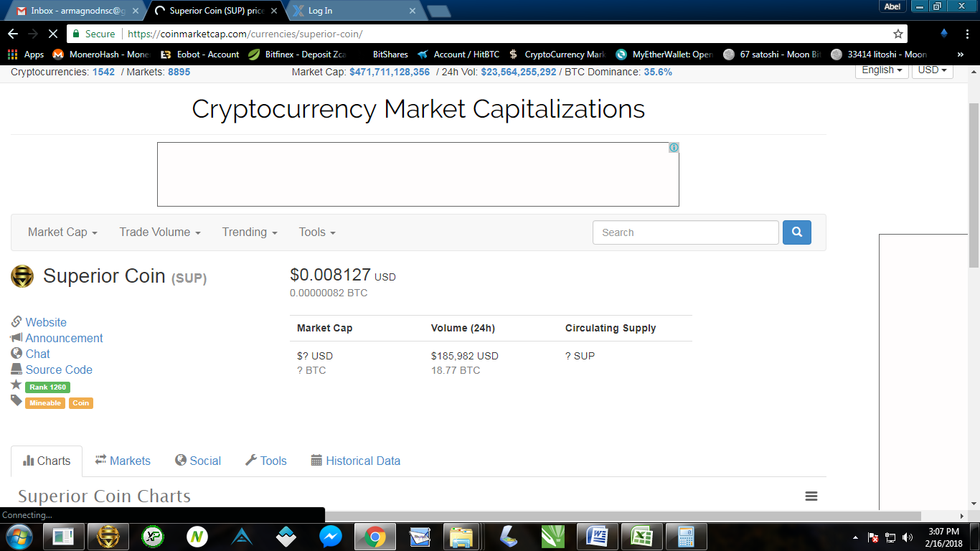This screenshot has width=980, height=551.
Task: Open the Tools dropdown in navigation bar
Action: coord(317,232)
